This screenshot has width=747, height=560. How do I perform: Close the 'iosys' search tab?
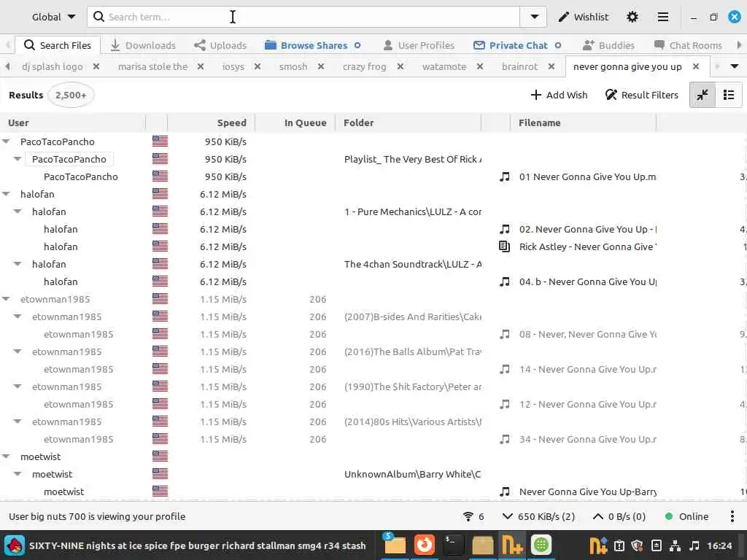tap(258, 66)
